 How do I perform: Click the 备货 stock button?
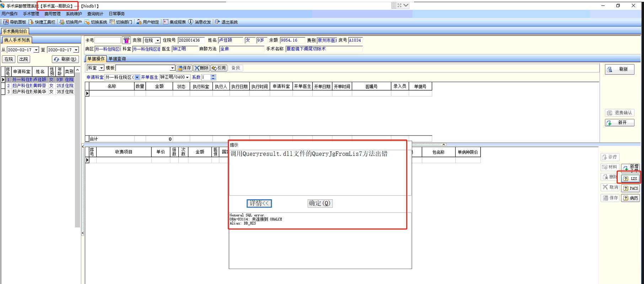pos(236,68)
